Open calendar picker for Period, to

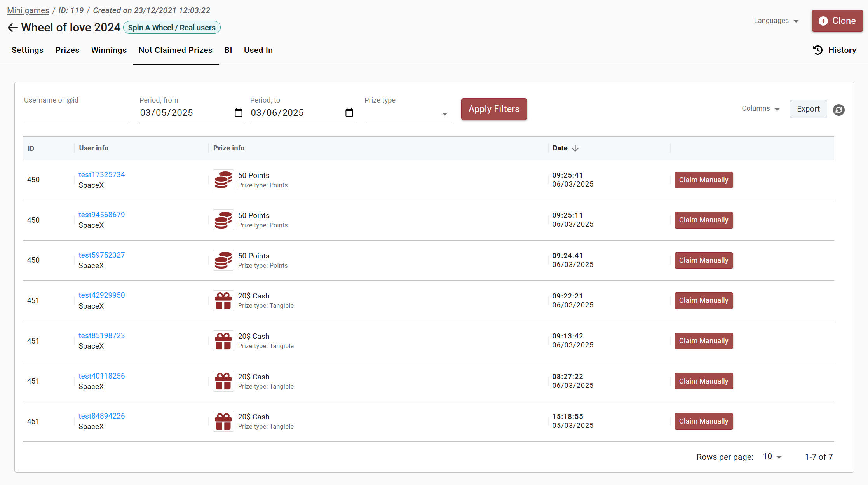349,113
